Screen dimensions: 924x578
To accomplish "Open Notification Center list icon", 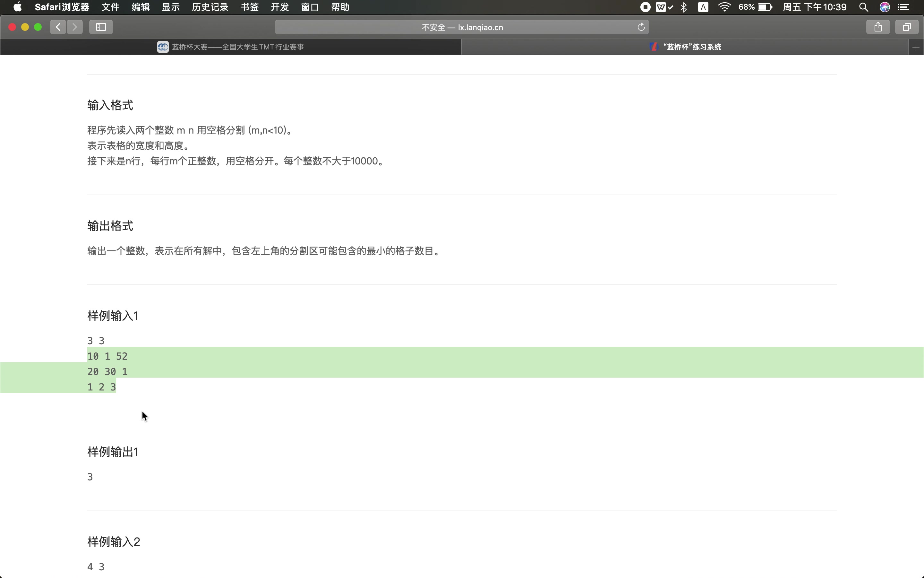I will [903, 7].
